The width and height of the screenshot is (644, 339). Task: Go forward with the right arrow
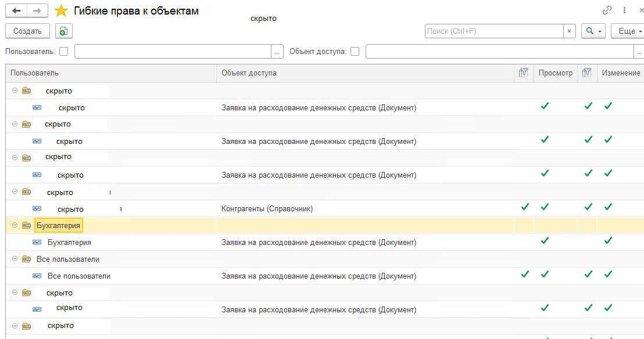pos(37,11)
